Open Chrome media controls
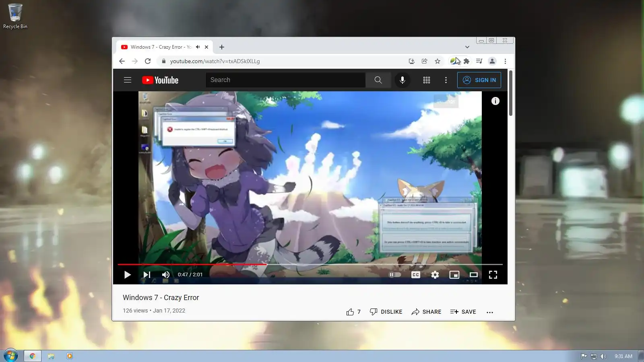The image size is (644, 362). click(479, 61)
